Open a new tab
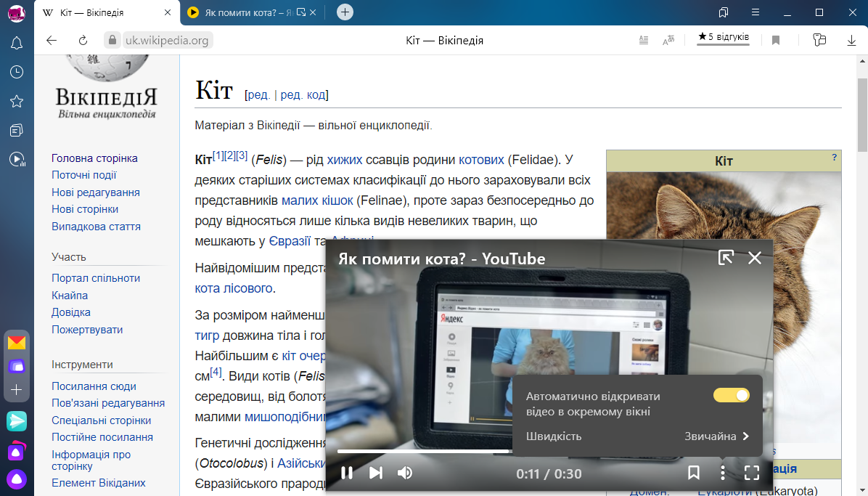Screen dimensions: 868x496 pyautogui.click(x=345, y=12)
